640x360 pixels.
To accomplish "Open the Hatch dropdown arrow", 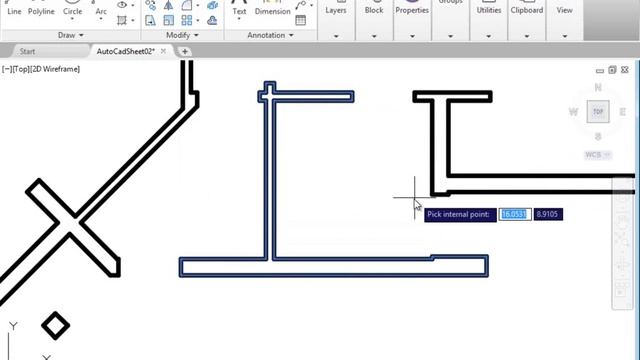I will click(x=133, y=20).
